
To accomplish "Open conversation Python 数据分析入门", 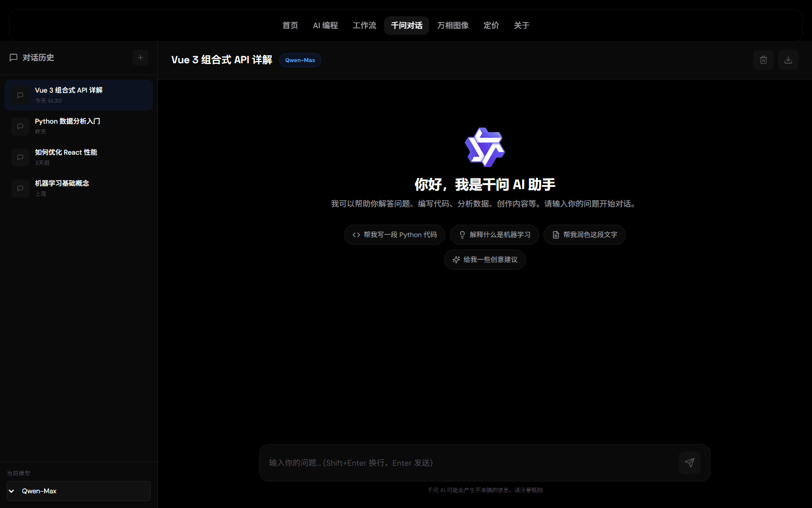I will click(x=78, y=126).
